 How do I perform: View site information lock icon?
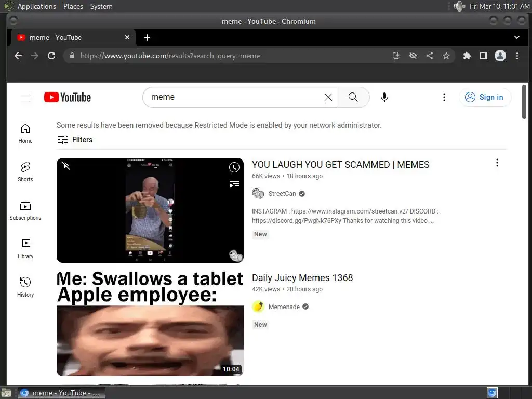72,56
